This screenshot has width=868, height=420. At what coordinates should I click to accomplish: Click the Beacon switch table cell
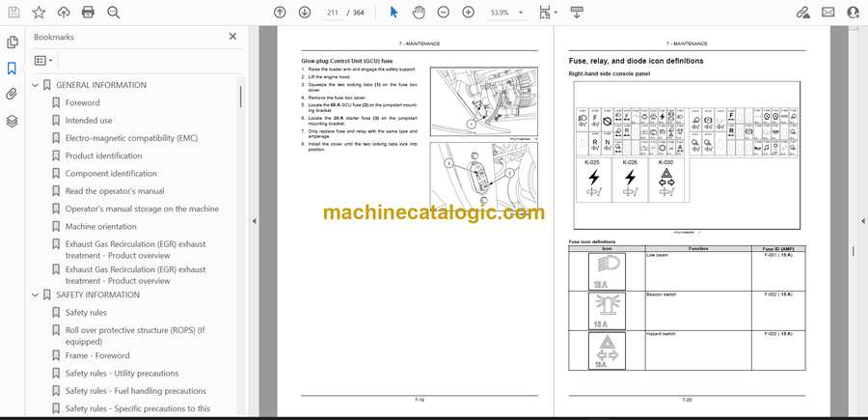[x=698, y=311]
